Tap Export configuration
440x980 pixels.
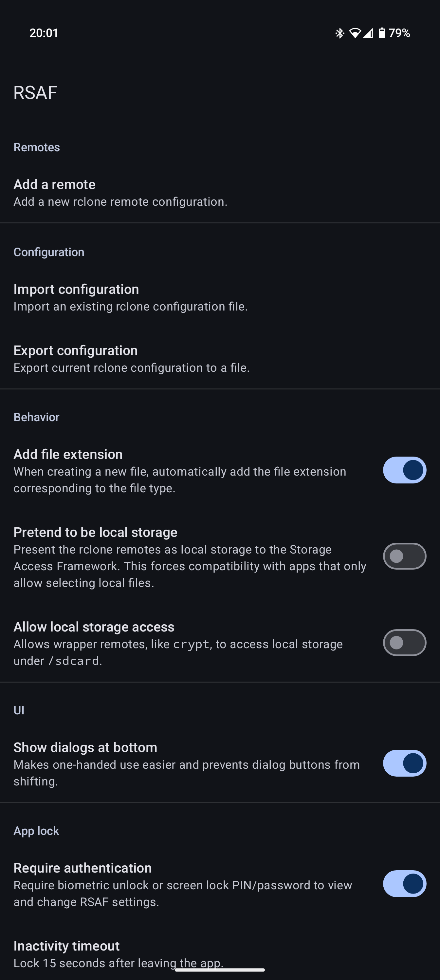tap(131, 358)
